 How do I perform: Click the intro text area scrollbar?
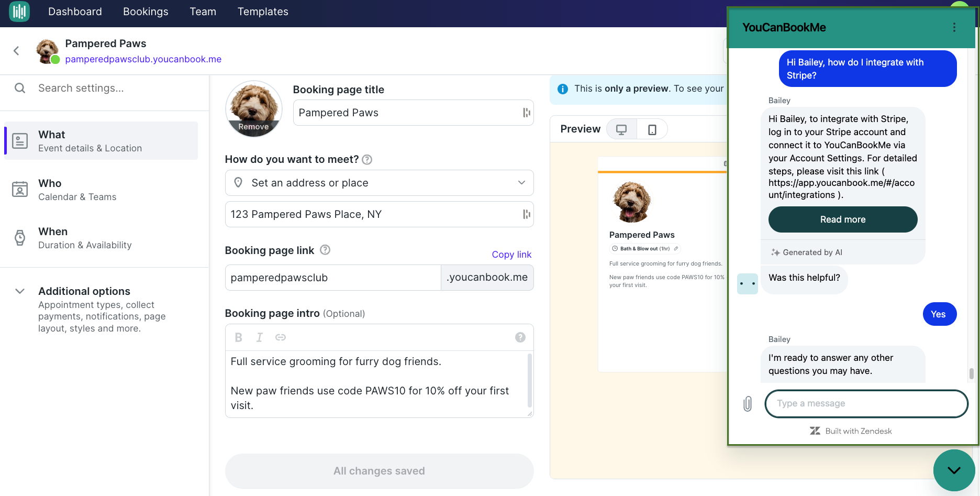(x=530, y=381)
